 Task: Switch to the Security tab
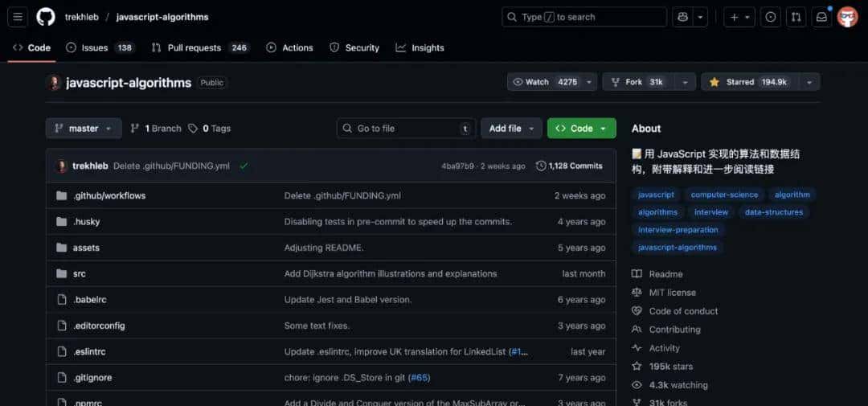[x=354, y=47]
